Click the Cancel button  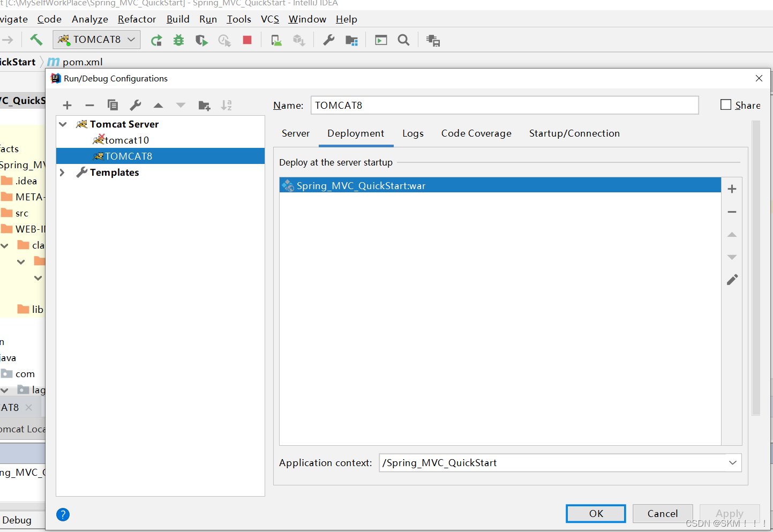(x=663, y=513)
